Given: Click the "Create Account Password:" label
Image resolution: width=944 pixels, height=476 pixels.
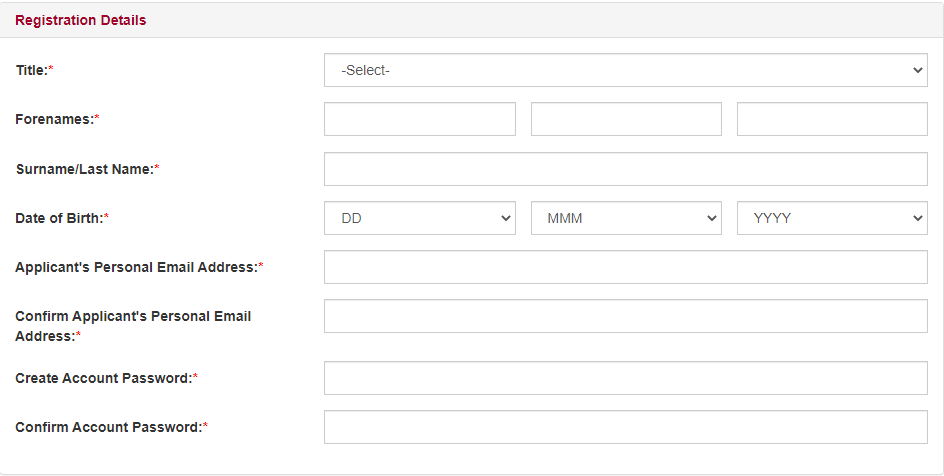Looking at the screenshot, I should (x=104, y=378).
